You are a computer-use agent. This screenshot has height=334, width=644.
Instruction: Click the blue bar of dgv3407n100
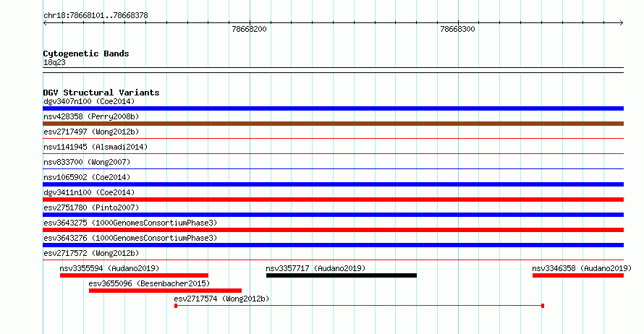333,108
